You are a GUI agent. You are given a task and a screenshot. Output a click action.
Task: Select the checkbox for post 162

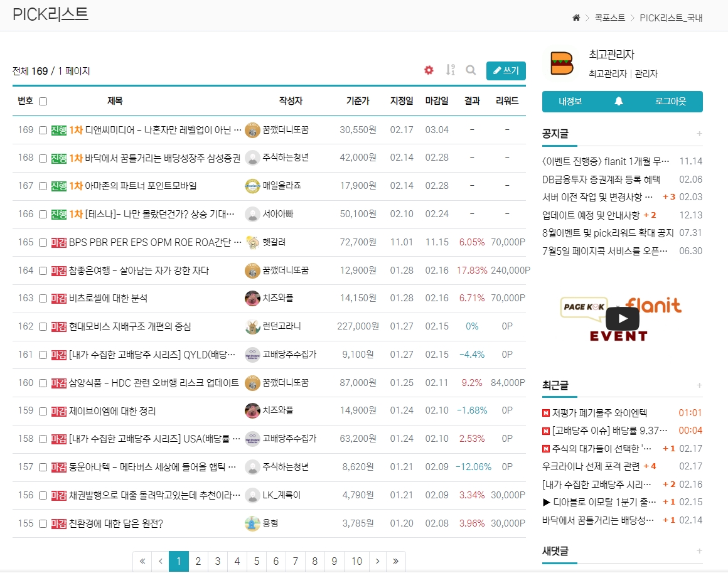click(43, 326)
